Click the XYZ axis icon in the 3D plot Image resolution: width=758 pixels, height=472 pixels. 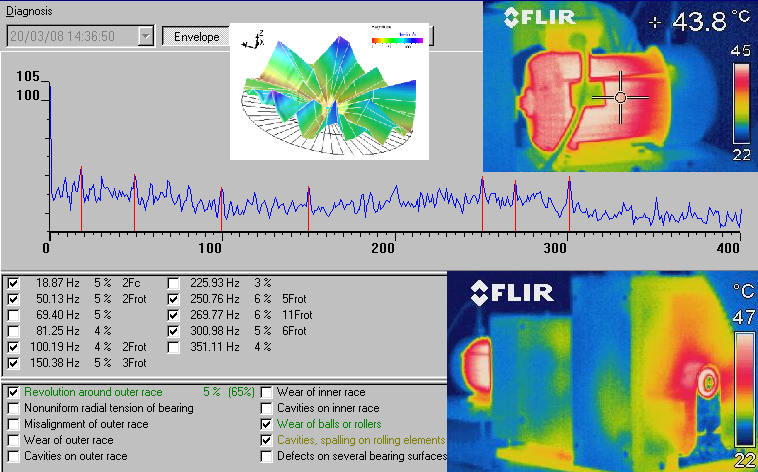[256, 40]
